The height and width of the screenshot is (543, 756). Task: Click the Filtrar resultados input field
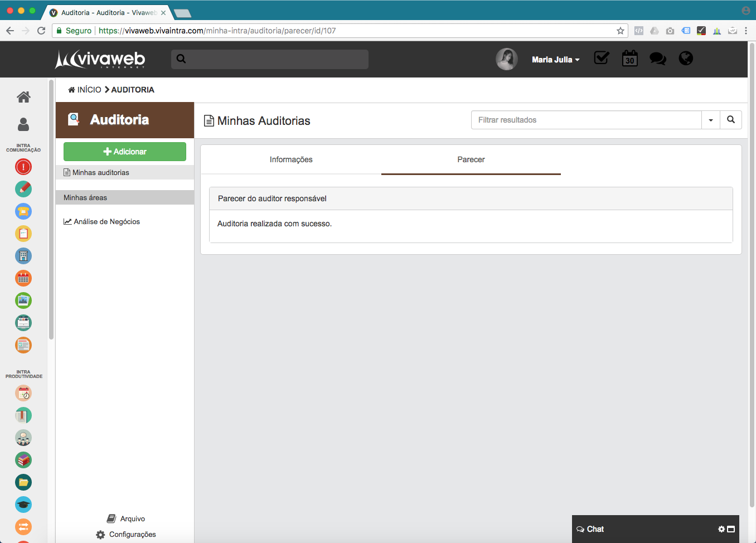click(x=585, y=120)
